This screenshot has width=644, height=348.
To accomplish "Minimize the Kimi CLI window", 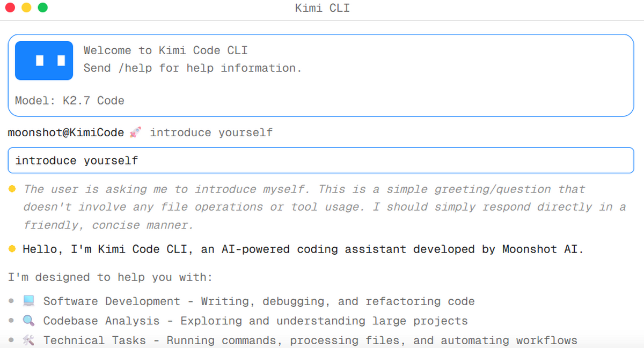I will tap(26, 8).
